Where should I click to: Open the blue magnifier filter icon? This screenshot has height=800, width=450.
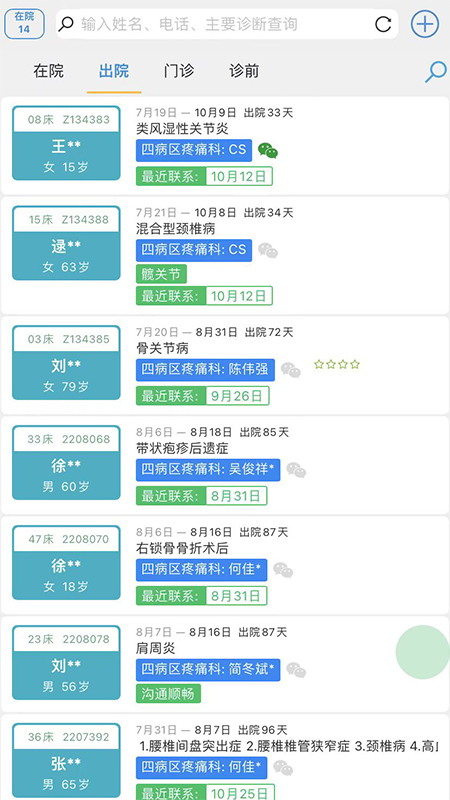point(436,72)
